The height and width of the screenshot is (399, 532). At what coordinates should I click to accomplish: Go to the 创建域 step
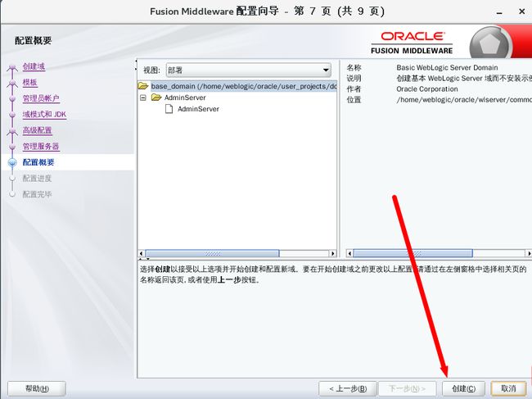click(x=34, y=66)
